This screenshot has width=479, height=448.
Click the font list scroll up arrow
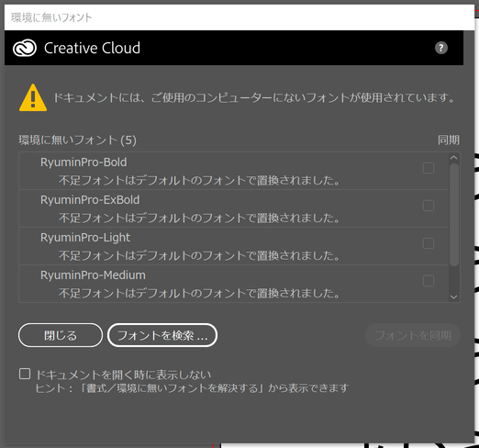click(x=454, y=158)
